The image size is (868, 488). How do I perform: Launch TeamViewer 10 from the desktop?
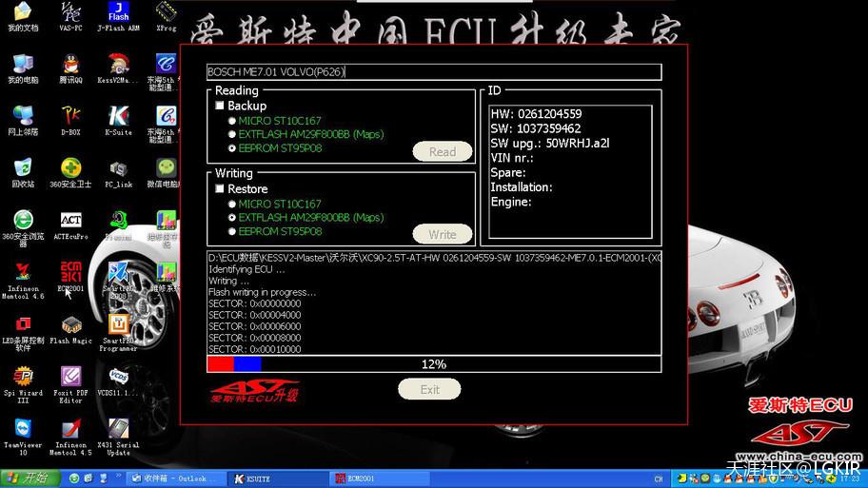[23, 437]
